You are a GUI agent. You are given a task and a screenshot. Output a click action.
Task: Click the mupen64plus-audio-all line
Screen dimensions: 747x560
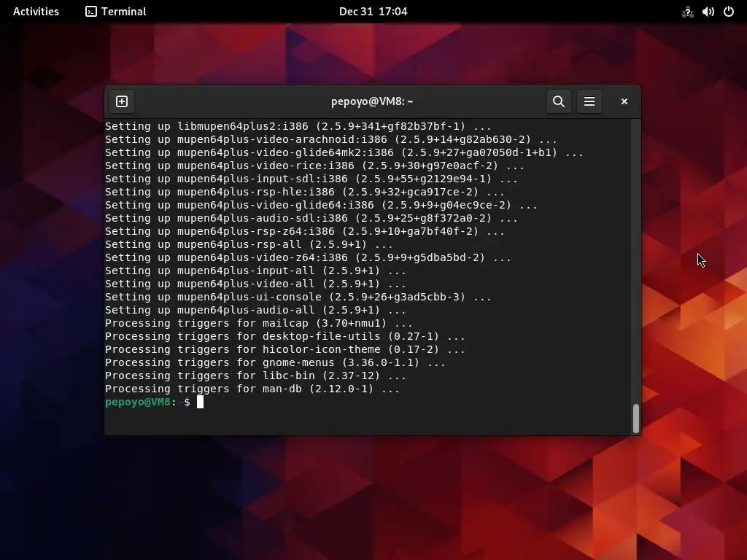(x=256, y=310)
